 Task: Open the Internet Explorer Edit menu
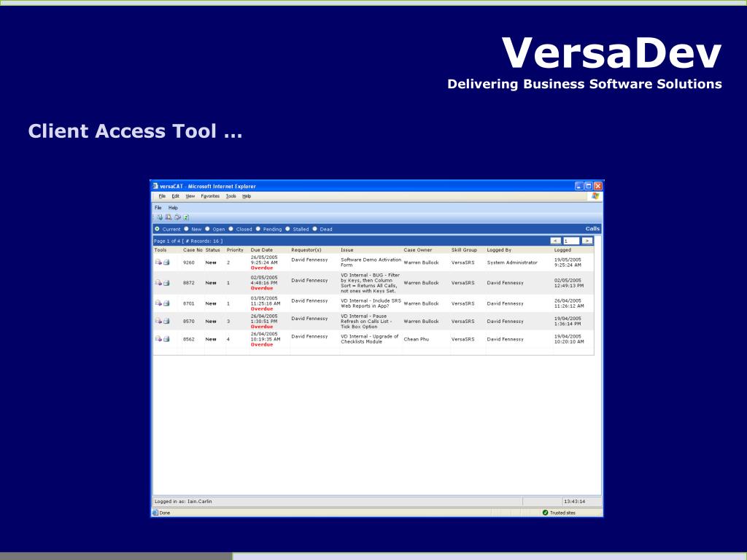(175, 196)
